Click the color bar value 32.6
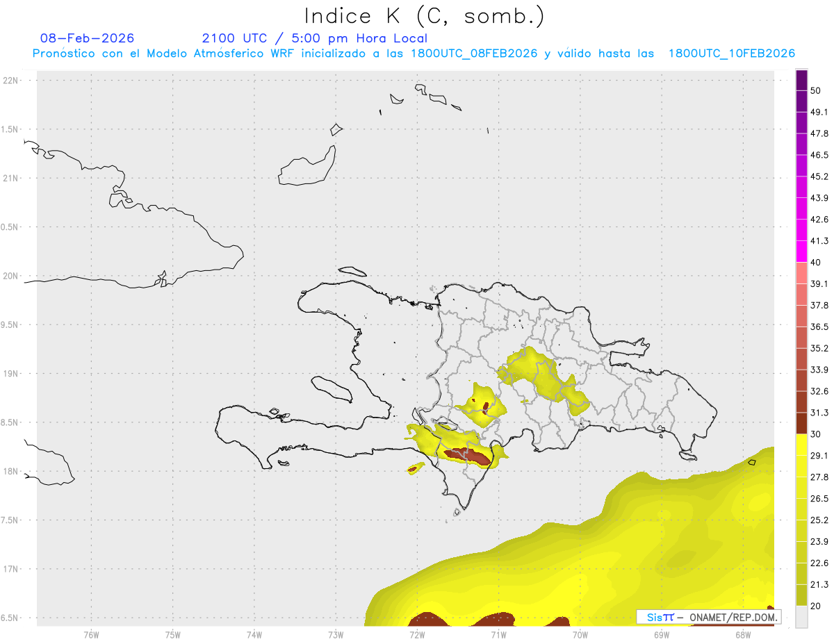Image resolution: width=834 pixels, height=644 pixels. click(819, 391)
